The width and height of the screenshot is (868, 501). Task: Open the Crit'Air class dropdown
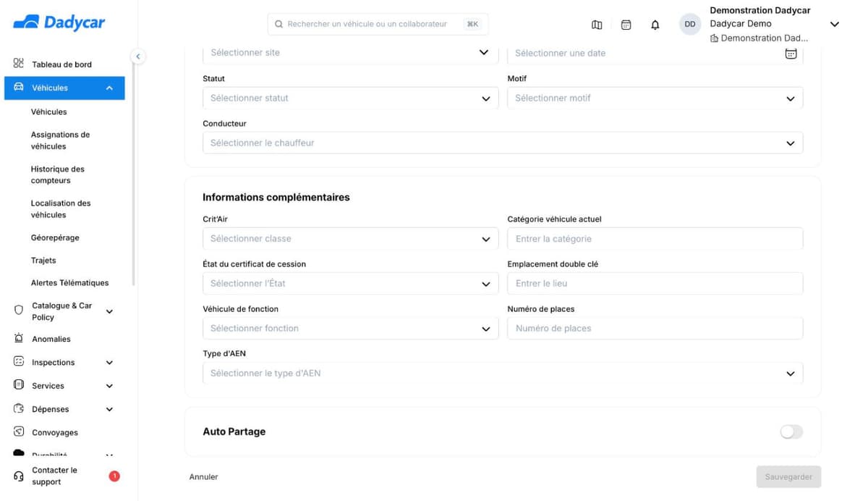click(x=351, y=239)
